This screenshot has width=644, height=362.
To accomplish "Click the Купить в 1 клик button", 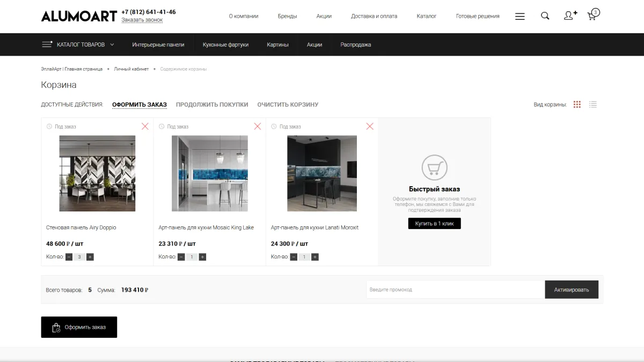I will pyautogui.click(x=434, y=224).
